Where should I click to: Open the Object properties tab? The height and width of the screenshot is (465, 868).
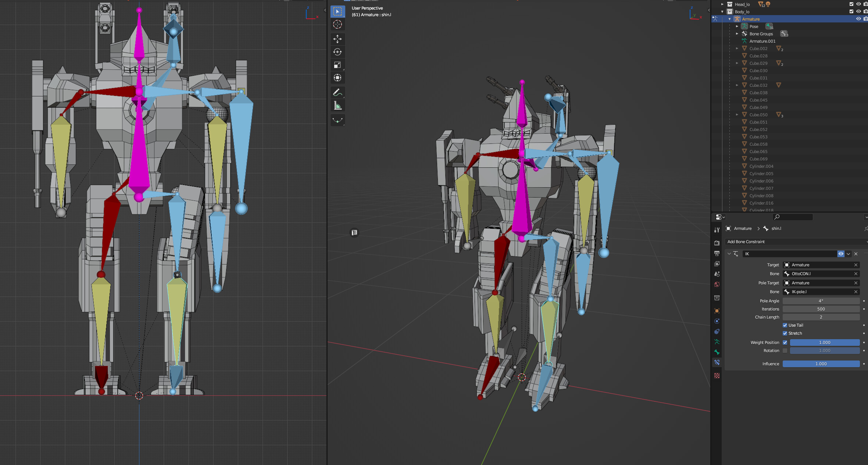(717, 311)
